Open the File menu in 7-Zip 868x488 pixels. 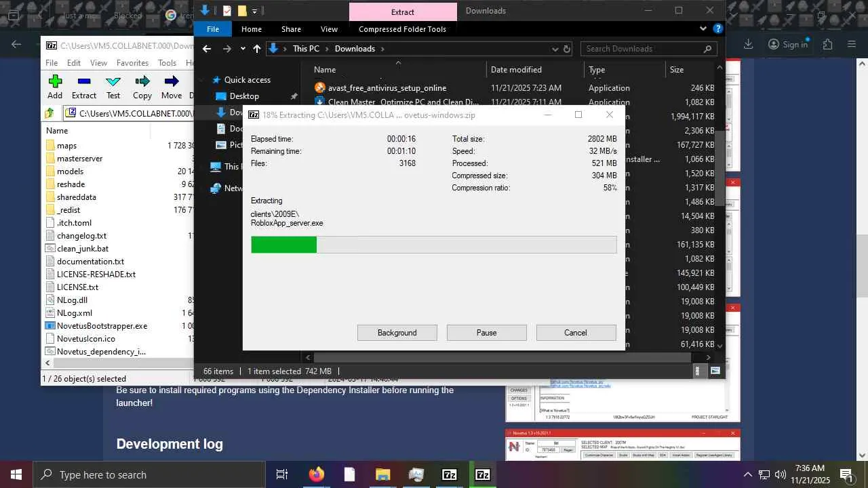(52, 62)
